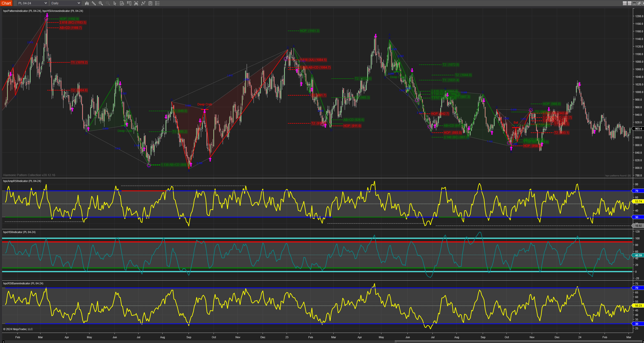The height and width of the screenshot is (343, 644).
Task: Open the indicators bar-graph icon
Action: [x=136, y=3]
